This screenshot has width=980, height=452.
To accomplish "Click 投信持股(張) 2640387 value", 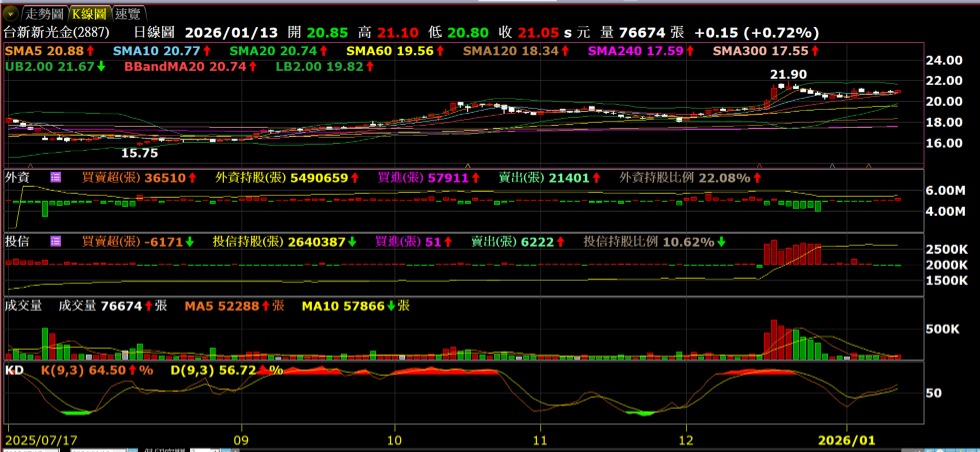I will (284, 241).
